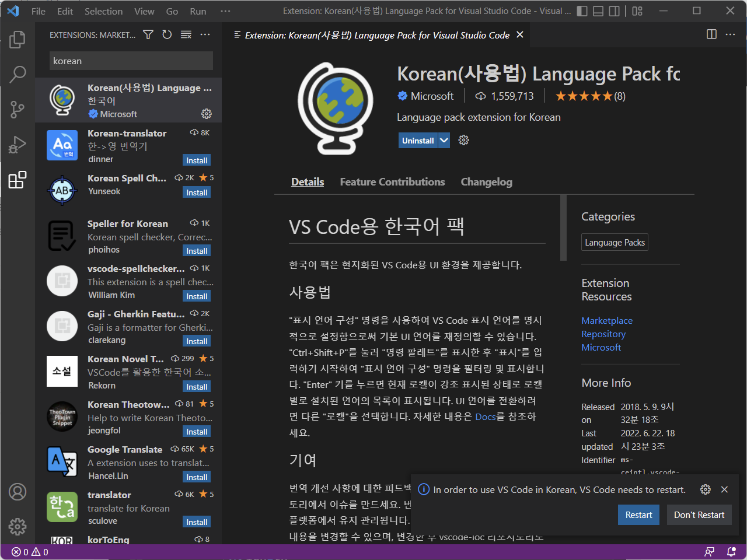This screenshot has height=560, width=747.
Task: Install Speller for Korean extension
Action: [x=197, y=251]
